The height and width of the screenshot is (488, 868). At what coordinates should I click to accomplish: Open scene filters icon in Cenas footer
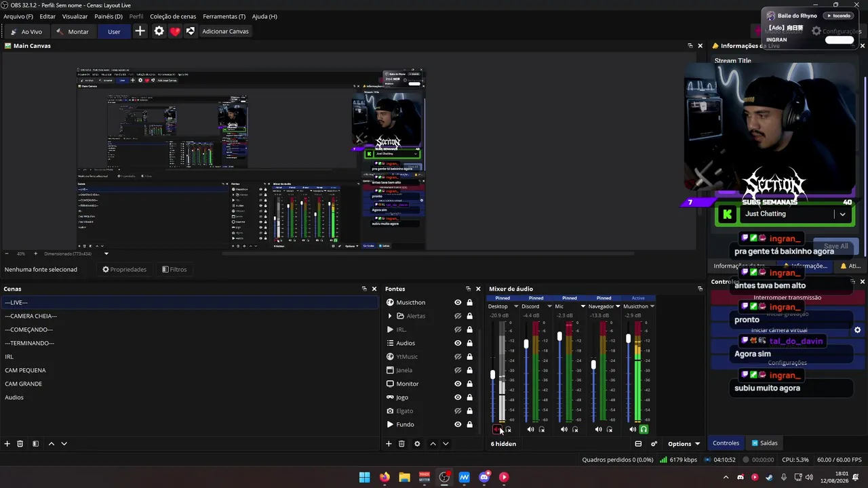35,444
